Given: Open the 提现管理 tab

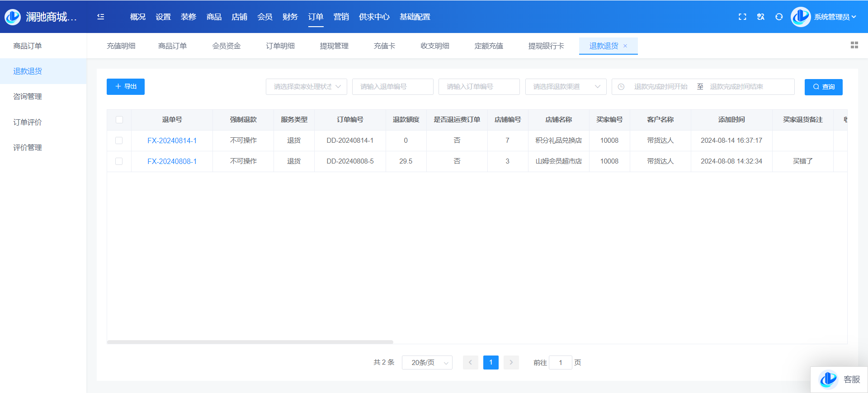Looking at the screenshot, I should (x=334, y=46).
